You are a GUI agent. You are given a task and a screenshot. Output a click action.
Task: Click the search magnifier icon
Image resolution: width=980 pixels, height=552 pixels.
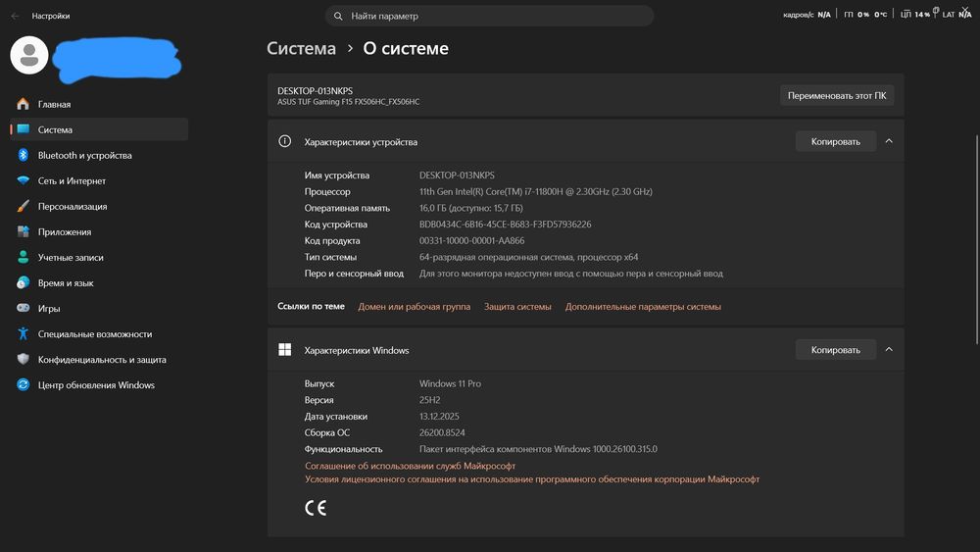[338, 17]
